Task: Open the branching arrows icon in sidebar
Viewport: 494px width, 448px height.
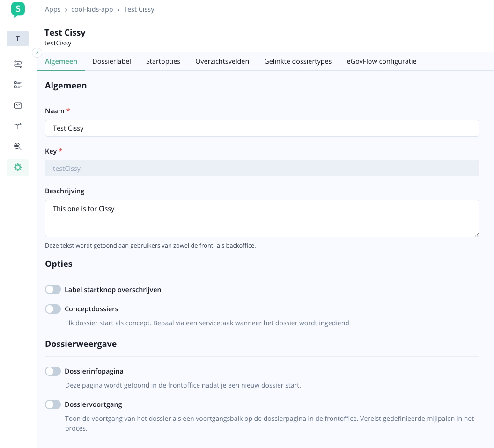Action: (x=18, y=125)
